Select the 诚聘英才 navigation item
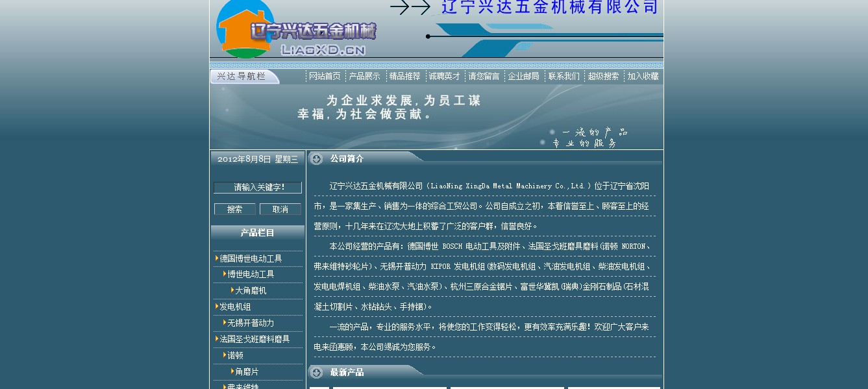 click(x=445, y=77)
